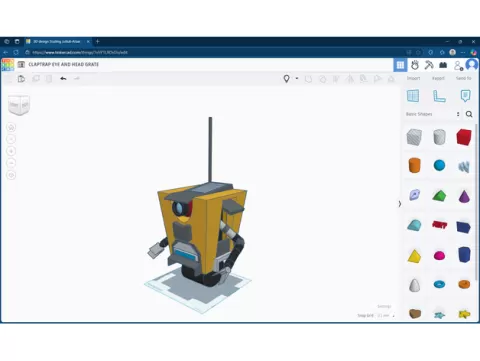Pick the green Roof shape
This screenshot has width=480, height=361.
439,195
